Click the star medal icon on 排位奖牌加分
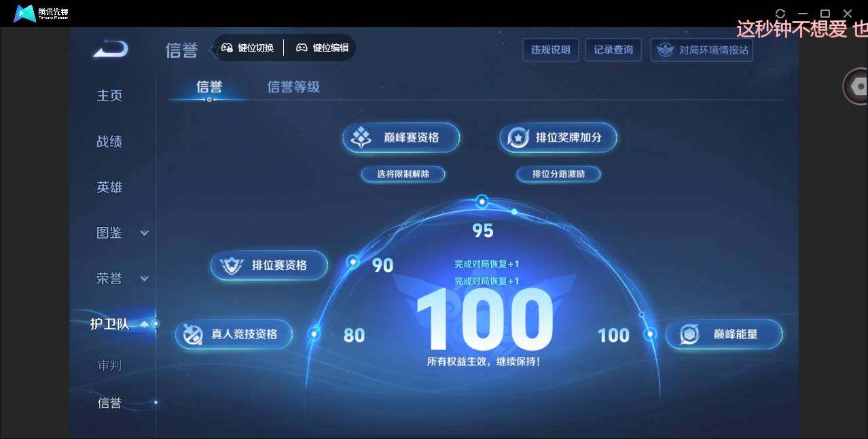Screen dimensions: 868x439 [x=518, y=138]
